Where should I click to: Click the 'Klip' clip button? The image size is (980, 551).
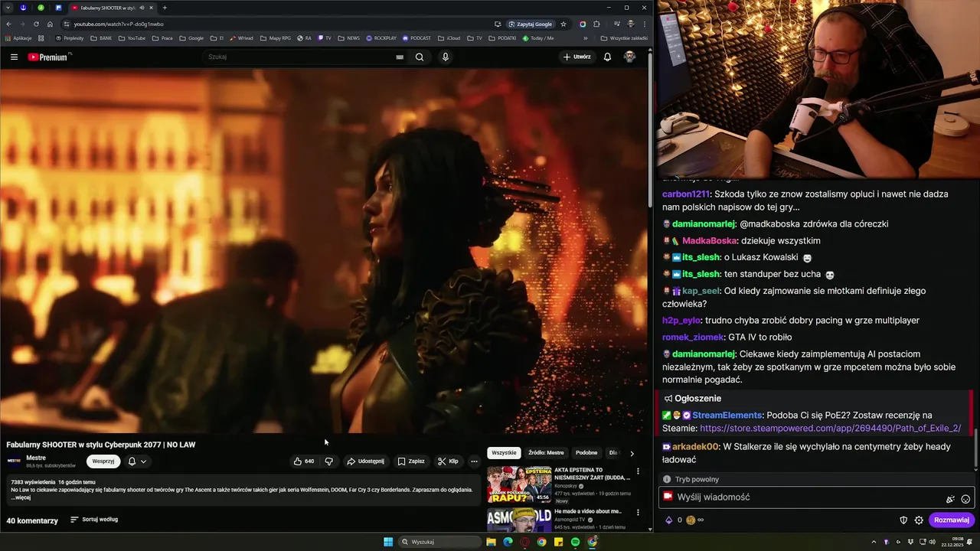pyautogui.click(x=448, y=461)
